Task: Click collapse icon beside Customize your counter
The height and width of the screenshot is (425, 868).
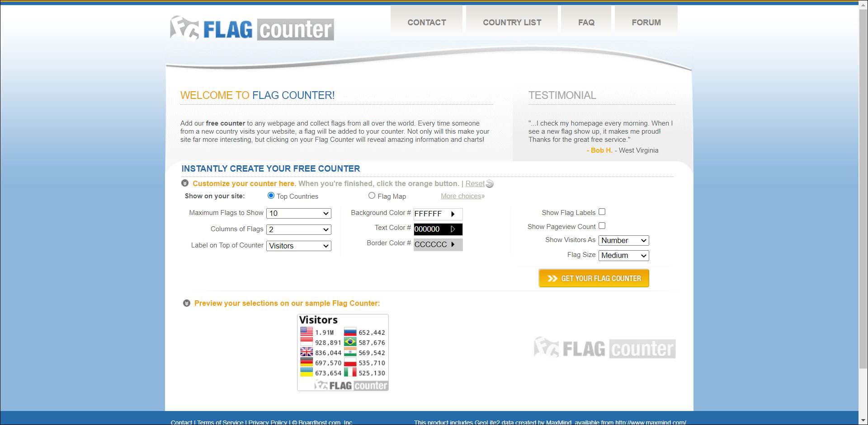Action: coord(185,183)
